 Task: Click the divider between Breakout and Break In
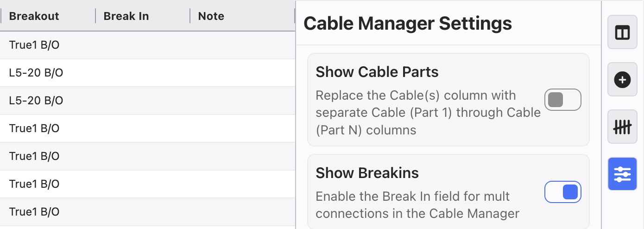click(95, 16)
